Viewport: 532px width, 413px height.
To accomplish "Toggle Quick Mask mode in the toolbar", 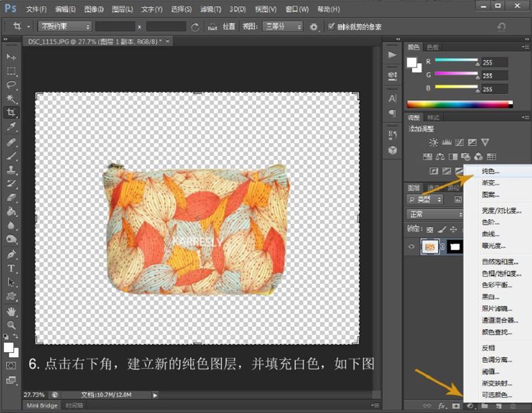I will coord(11,366).
